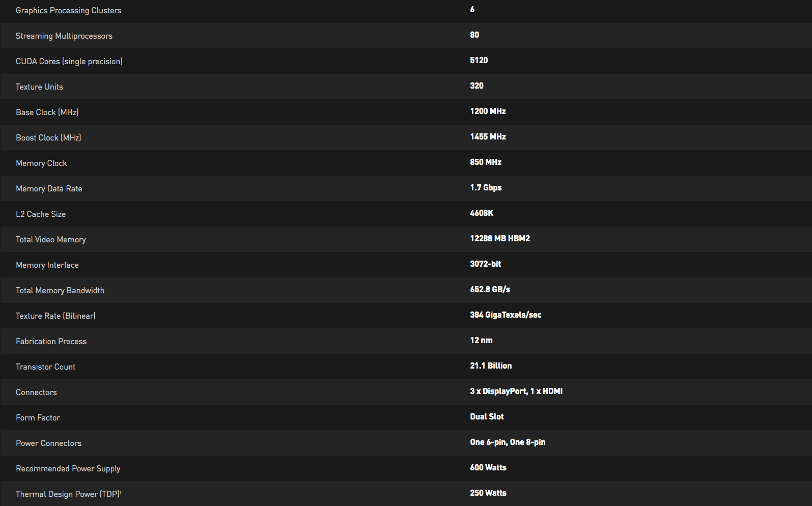812x506 pixels.
Task: Click the Boost Clock (MHz) label
Action: (48, 138)
